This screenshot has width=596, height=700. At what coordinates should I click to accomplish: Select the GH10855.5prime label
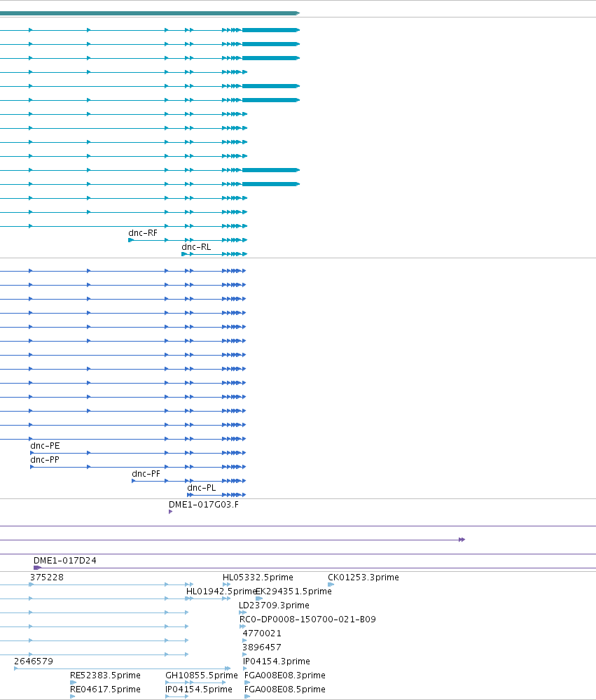[202, 675]
